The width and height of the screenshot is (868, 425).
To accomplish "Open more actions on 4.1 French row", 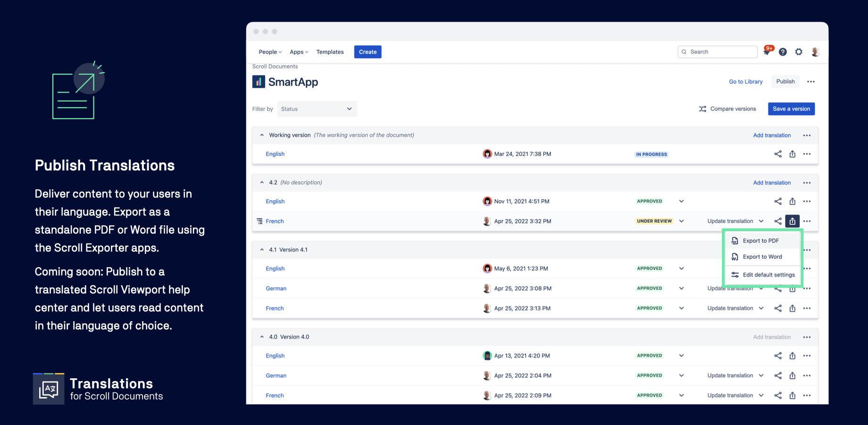I will click(x=807, y=308).
